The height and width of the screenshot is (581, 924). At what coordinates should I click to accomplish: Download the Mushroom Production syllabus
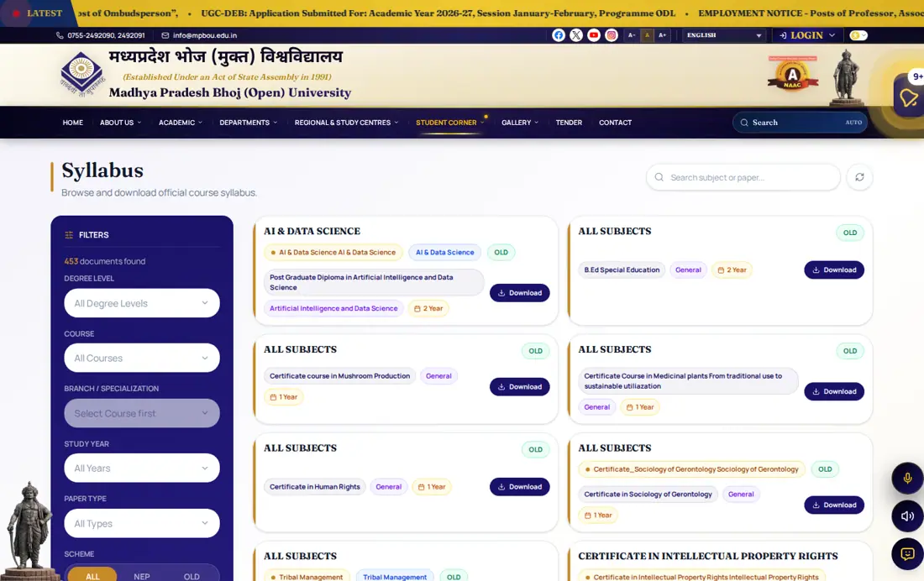tap(519, 386)
